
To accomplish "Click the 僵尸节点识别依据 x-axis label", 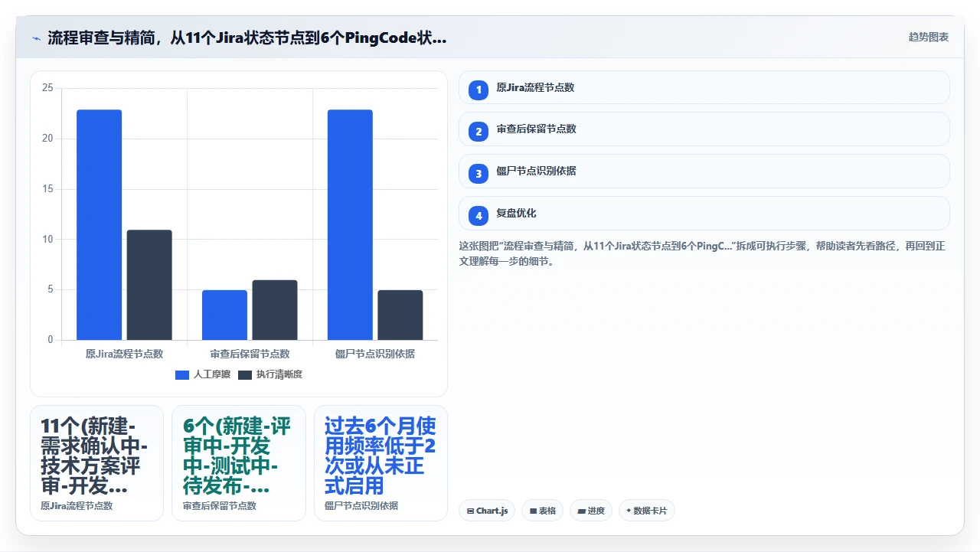I will (375, 354).
